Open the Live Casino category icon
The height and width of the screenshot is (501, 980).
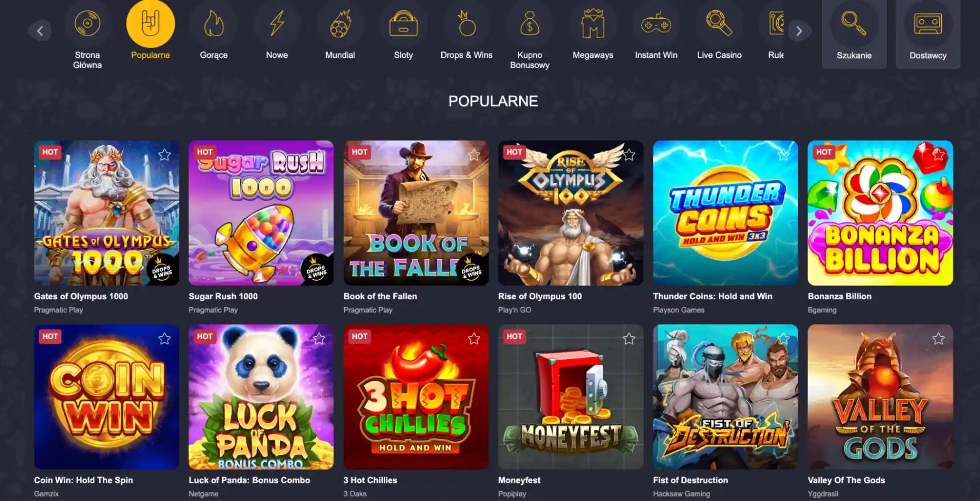719,24
